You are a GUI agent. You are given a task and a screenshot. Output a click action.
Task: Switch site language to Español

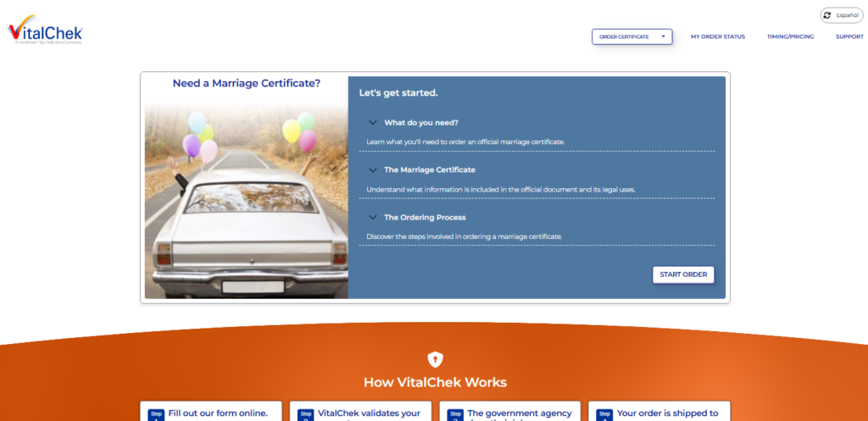point(847,15)
